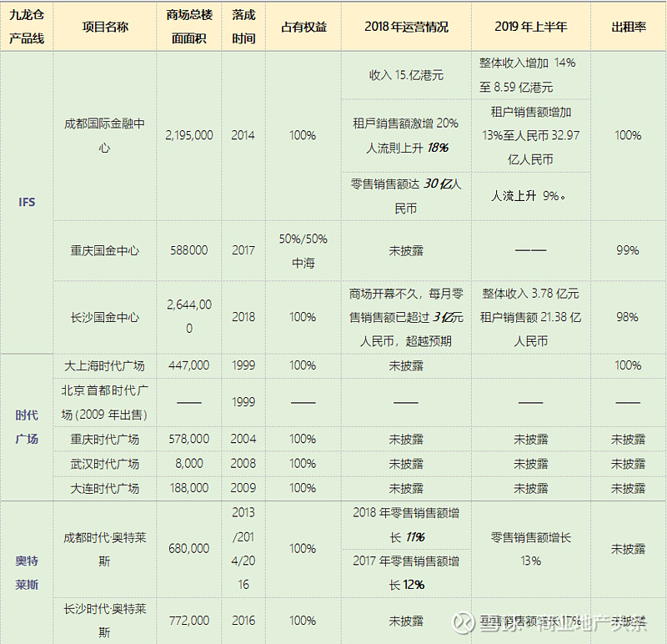
Task: Click the '项目名称' column header
Action: (105, 27)
